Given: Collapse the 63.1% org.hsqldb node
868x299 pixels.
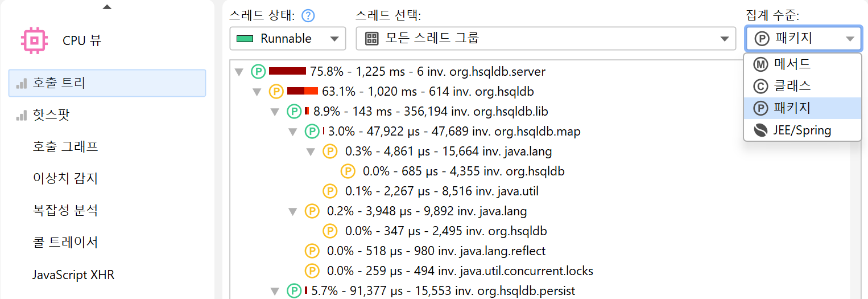Looking at the screenshot, I should (257, 92).
